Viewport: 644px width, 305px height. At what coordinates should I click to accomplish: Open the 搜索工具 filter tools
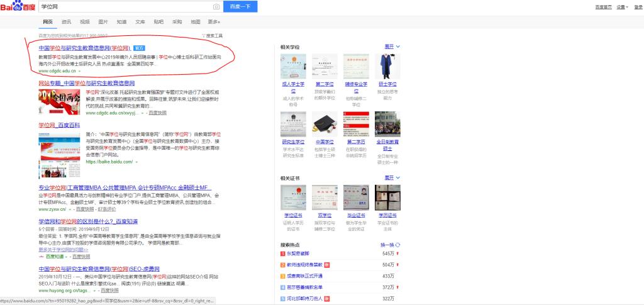tap(212, 35)
